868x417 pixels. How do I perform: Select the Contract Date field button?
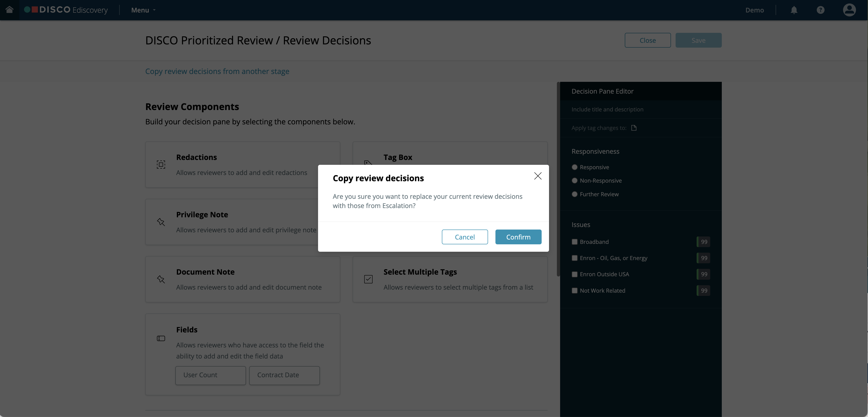point(284,375)
